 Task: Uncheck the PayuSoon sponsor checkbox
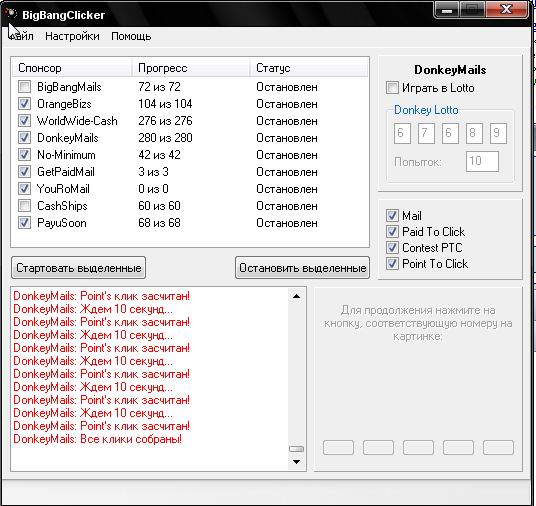pos(24,223)
